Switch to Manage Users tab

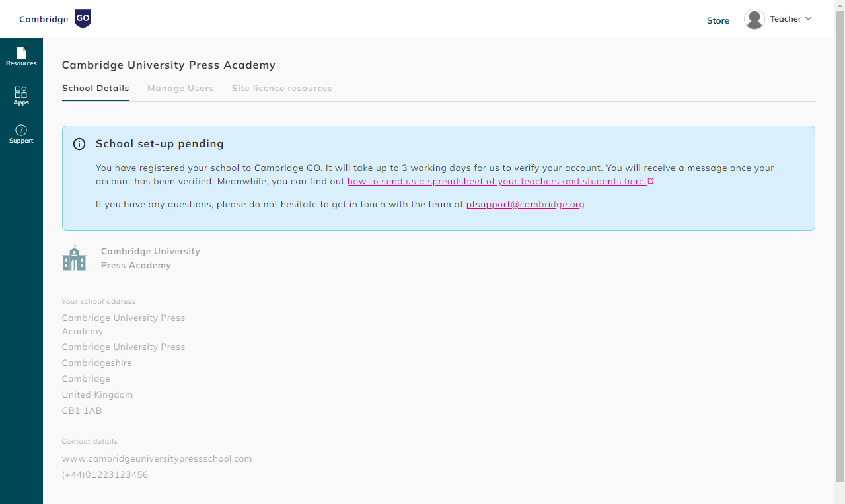pos(180,89)
